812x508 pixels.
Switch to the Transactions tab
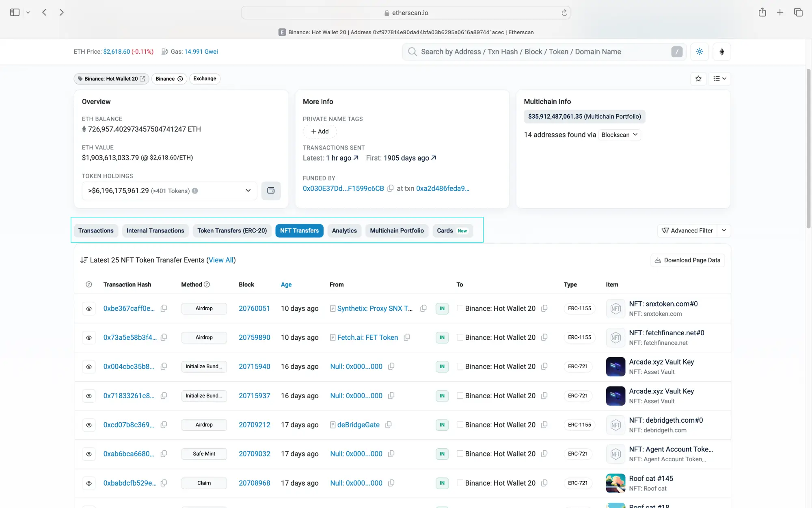coord(96,230)
